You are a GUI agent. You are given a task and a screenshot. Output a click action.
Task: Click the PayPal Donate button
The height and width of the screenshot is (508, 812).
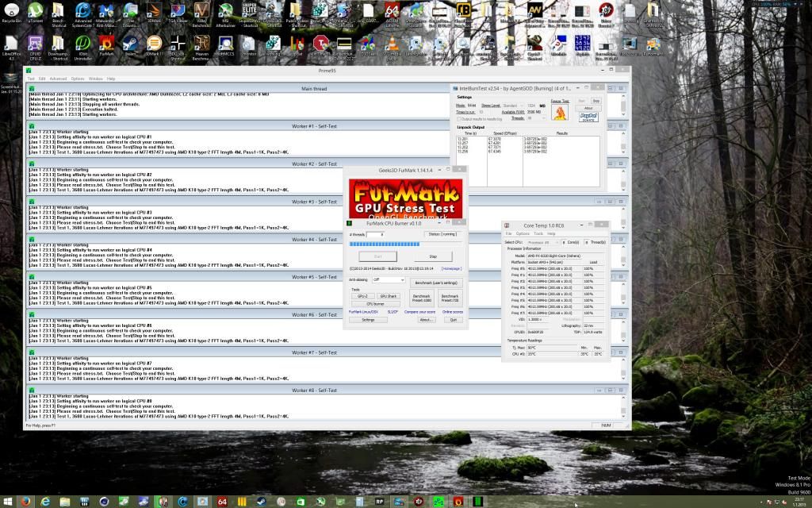(x=588, y=117)
